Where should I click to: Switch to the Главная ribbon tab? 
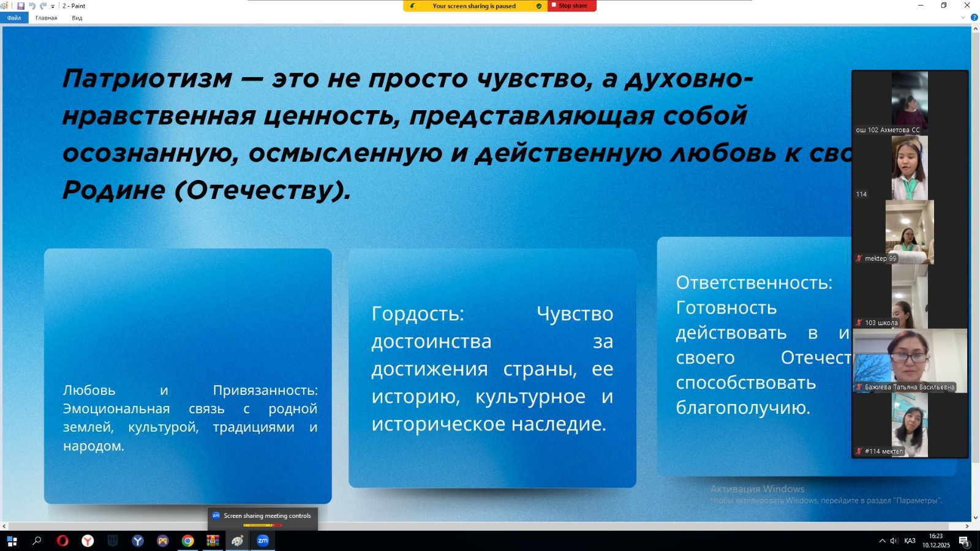click(46, 18)
